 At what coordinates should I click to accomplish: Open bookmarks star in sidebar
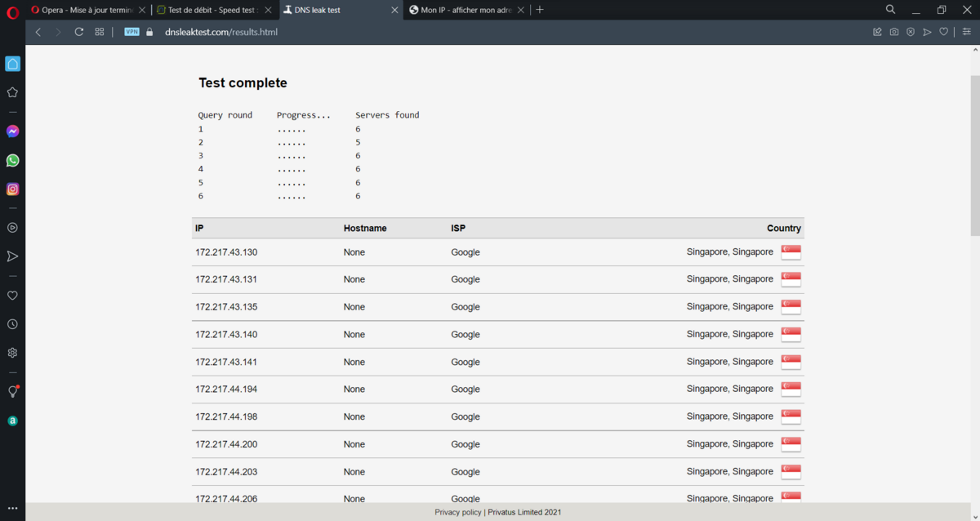(x=12, y=92)
